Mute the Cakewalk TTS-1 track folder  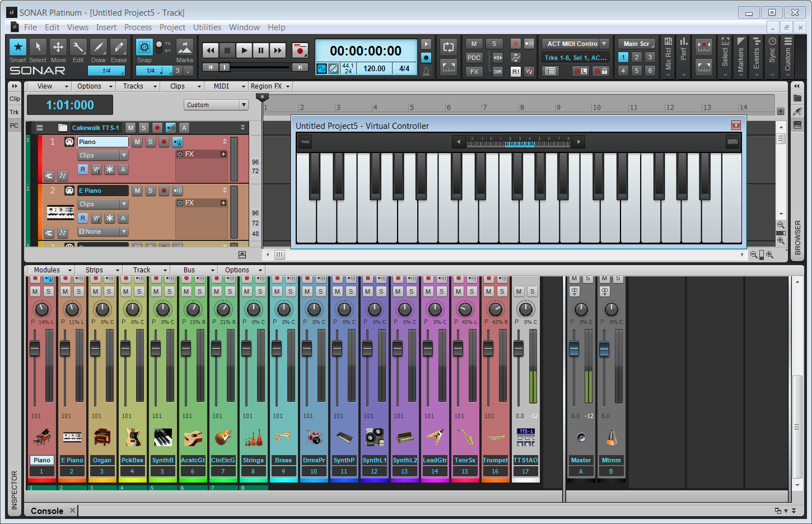point(130,128)
